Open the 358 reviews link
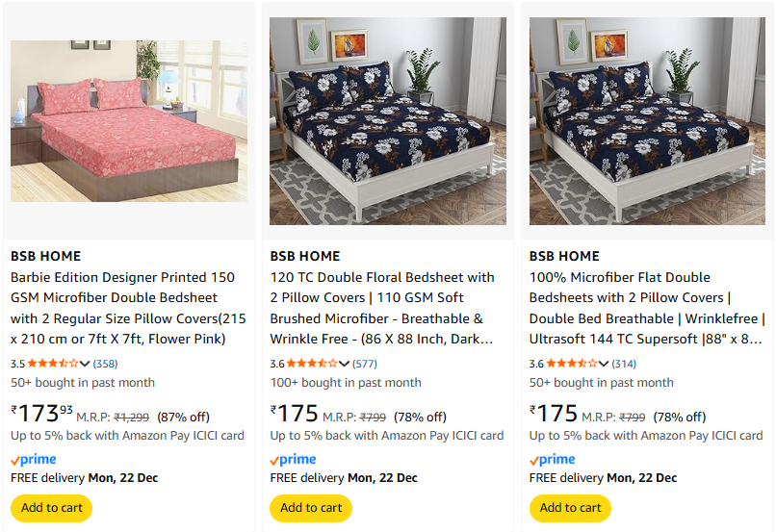776x532 pixels. pyautogui.click(x=105, y=364)
